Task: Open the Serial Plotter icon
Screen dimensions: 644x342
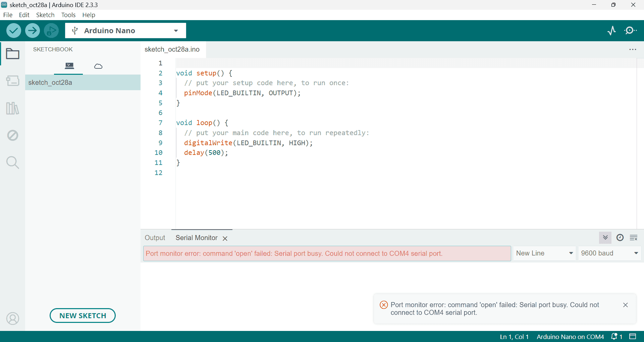Action: [611, 31]
